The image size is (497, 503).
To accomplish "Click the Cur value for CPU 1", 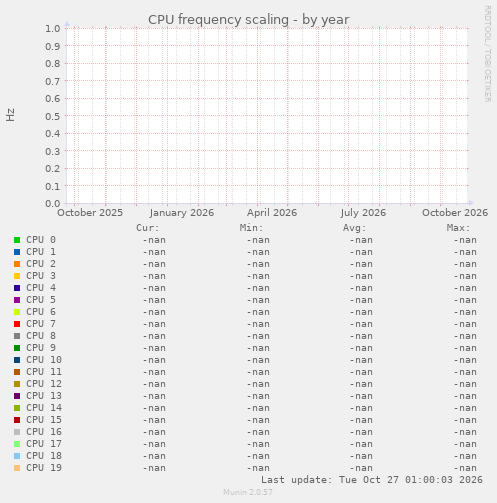I will point(154,252).
